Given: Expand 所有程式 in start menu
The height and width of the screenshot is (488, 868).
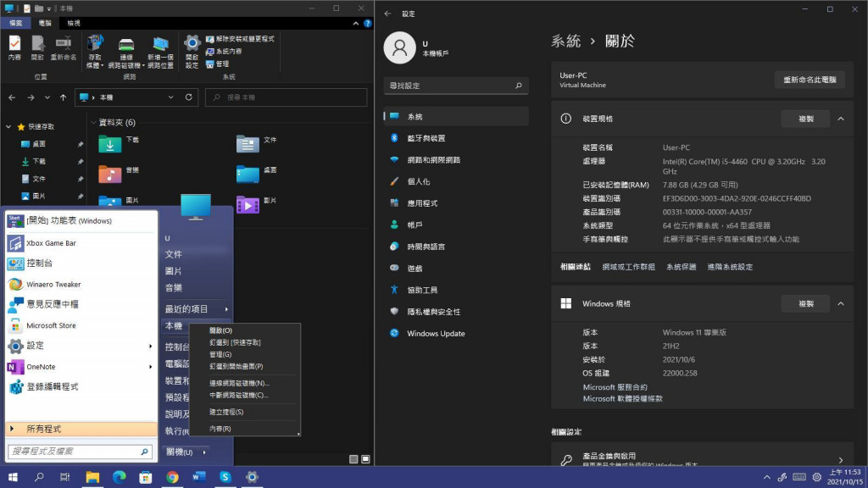Looking at the screenshot, I should [x=81, y=429].
